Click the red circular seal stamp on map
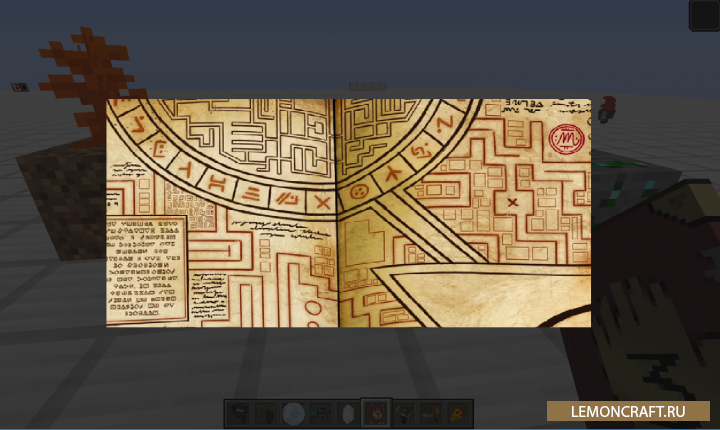720x430 pixels. [x=565, y=138]
